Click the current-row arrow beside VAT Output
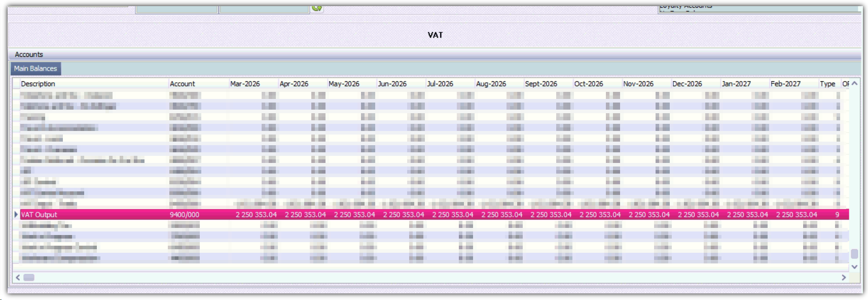The width and height of the screenshot is (868, 300). [16, 215]
